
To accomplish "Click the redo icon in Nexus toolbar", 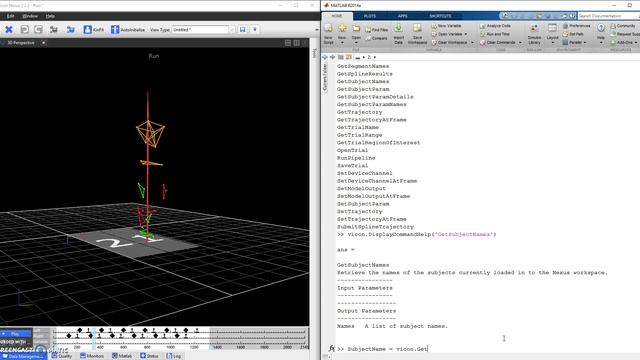I will 38,29.
